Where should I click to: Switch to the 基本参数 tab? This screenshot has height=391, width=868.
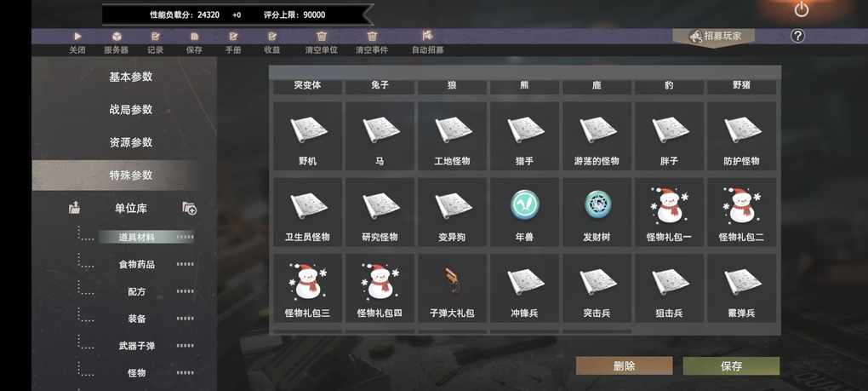[131, 77]
